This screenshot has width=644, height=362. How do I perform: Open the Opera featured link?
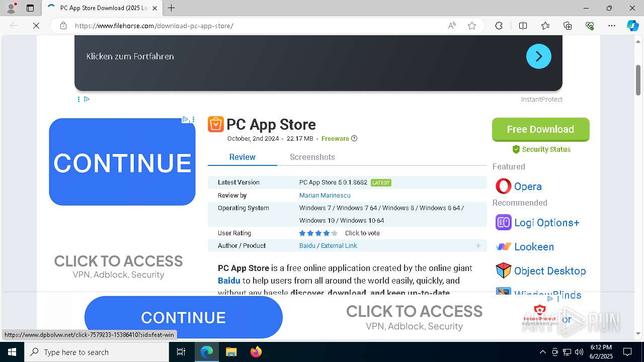point(528,187)
